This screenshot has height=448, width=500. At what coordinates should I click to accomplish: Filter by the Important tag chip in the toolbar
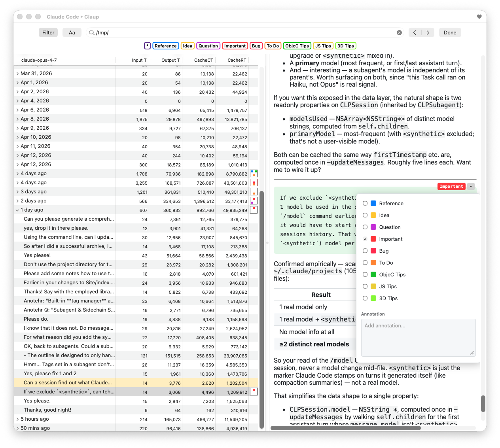(235, 46)
